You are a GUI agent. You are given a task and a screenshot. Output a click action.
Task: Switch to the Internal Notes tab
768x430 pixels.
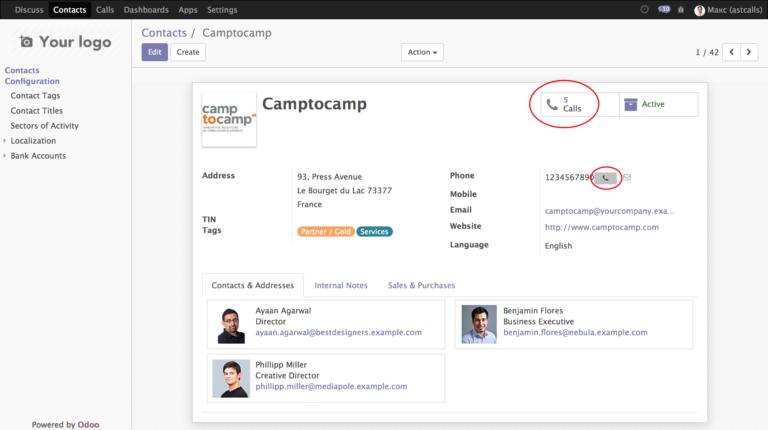pos(341,286)
